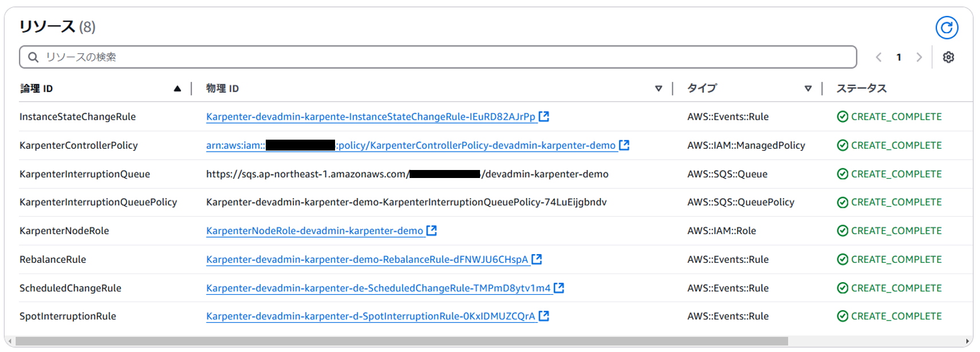This screenshot has height=352, width=980.
Task: Click KarpenterInterruptionQueuePolicy-74LuEijgbndv physical ID
Action: pyautogui.click(x=406, y=202)
